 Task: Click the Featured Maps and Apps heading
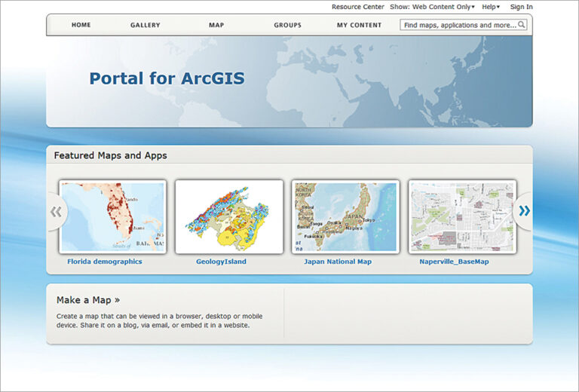pyautogui.click(x=110, y=155)
